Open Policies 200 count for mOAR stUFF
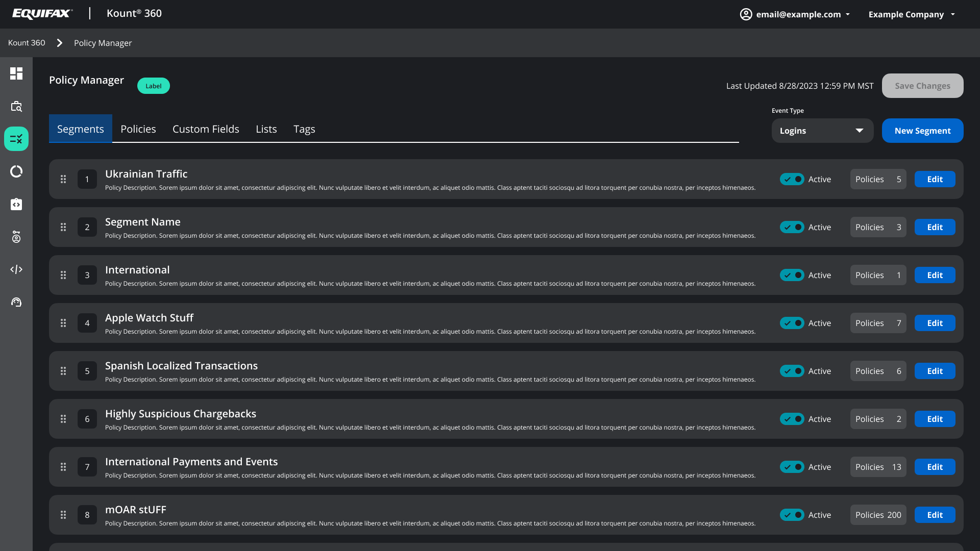The image size is (980, 551). (x=878, y=515)
